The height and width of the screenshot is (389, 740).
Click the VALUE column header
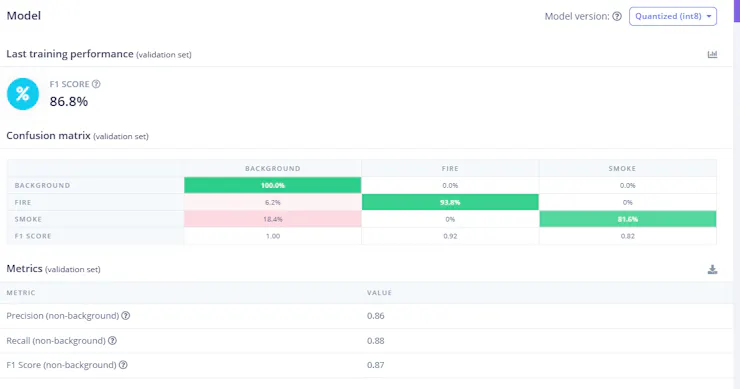pos(379,293)
